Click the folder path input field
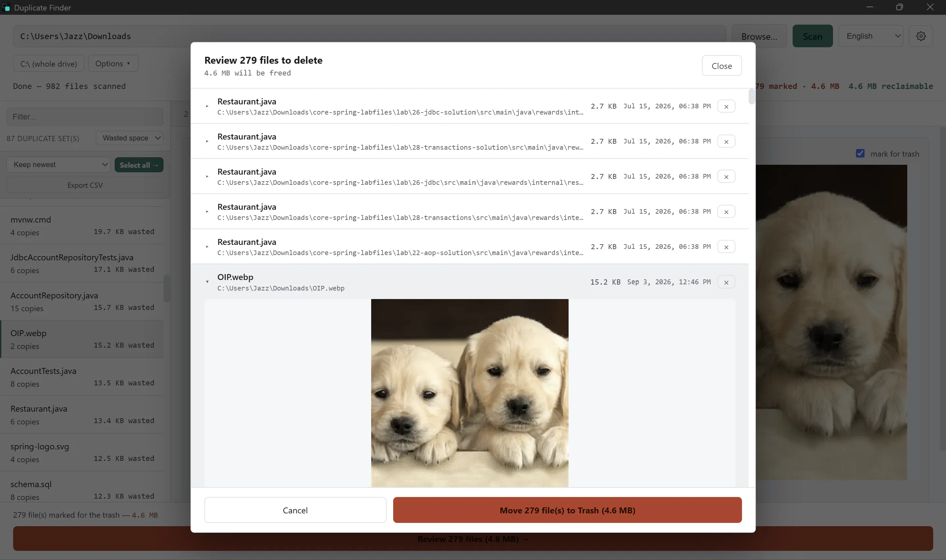This screenshot has width=946, height=560. (x=369, y=36)
